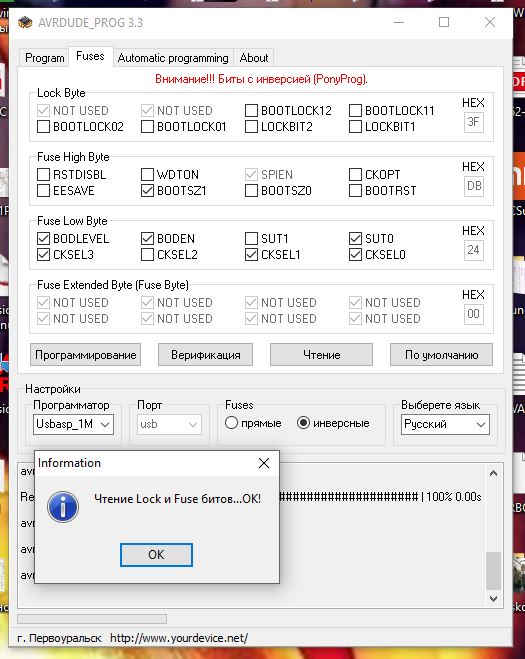Uncheck the CKSEL3 checkbox
Image resolution: width=525 pixels, height=659 pixels.
click(43, 254)
